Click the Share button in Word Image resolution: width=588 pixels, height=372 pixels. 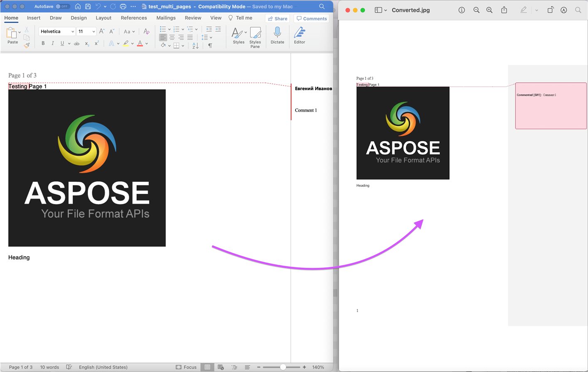278,19
